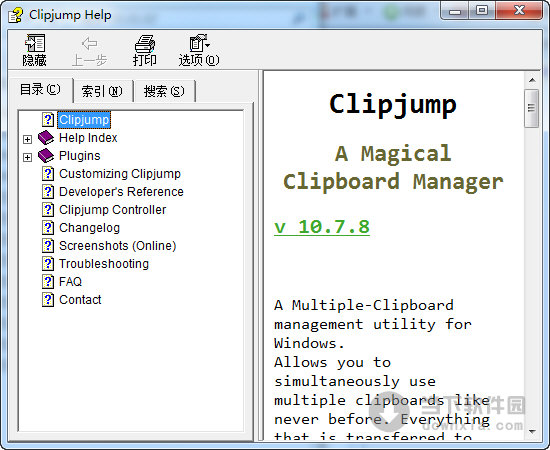Viewport: 550px width, 450px height.
Task: Click the content scrollbar down arrow
Action: pos(532,431)
